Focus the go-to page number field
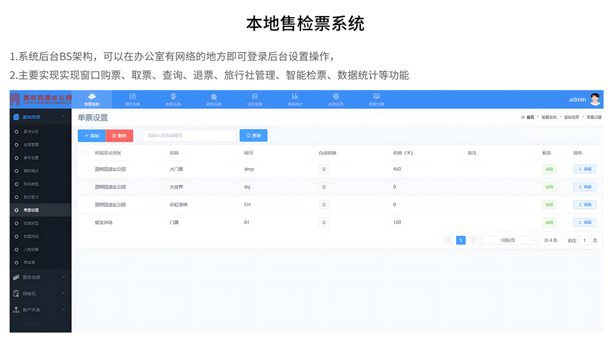This screenshot has height=364, width=613. [x=584, y=240]
